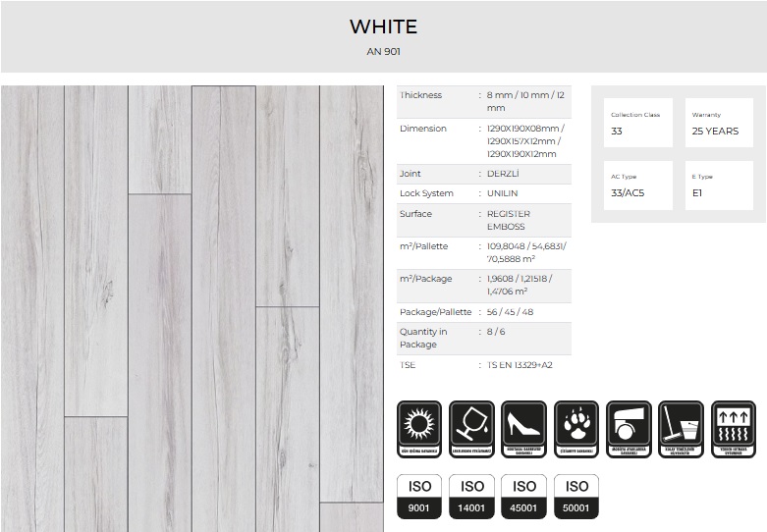Screen dimensions: 767x532
Task: Click the ISO 45001 certification badge
Action: tap(524, 496)
